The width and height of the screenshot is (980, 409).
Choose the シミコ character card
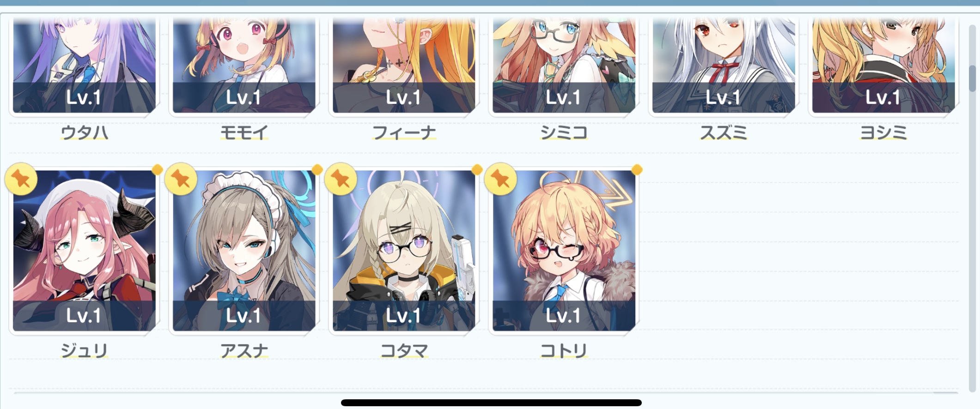(x=564, y=65)
